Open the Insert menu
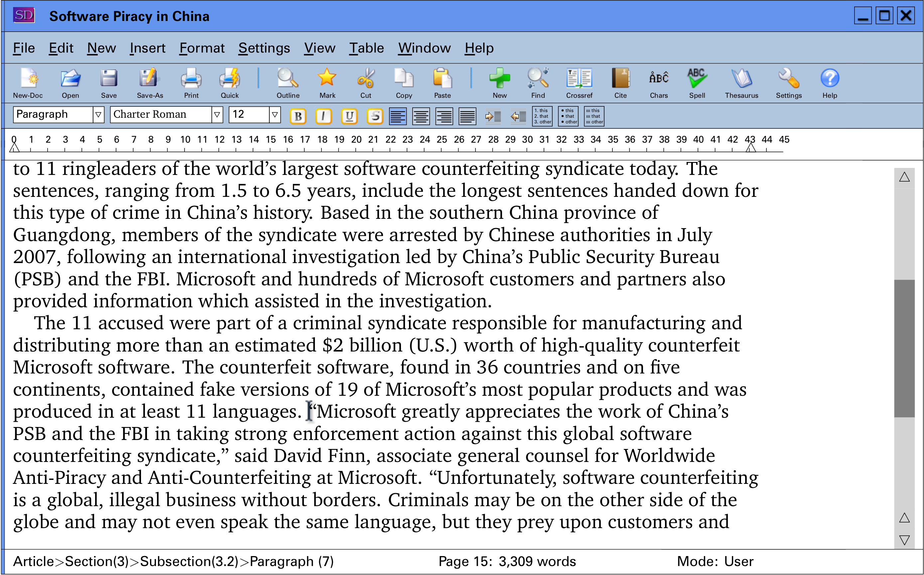 (x=147, y=48)
